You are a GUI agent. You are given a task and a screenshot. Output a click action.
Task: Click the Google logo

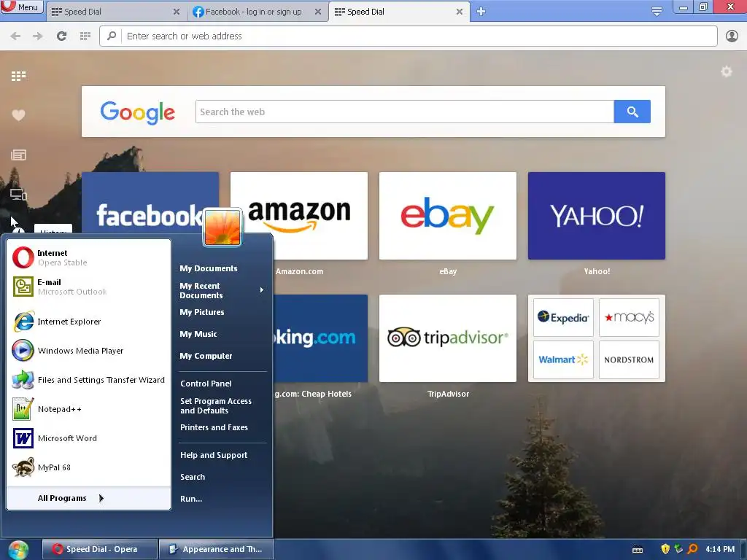(x=138, y=112)
